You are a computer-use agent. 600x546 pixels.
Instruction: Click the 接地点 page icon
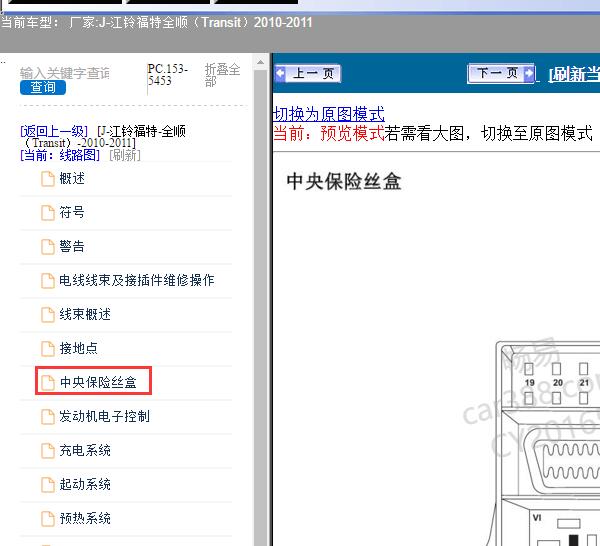point(48,349)
